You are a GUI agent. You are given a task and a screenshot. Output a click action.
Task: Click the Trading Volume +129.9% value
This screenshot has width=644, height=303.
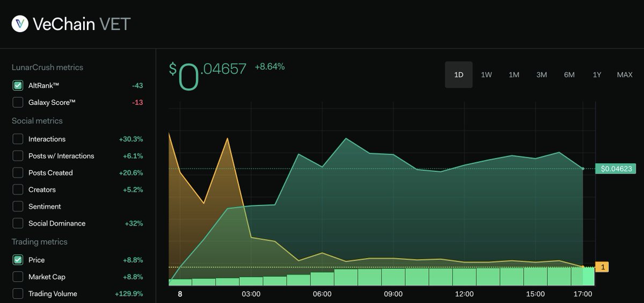tap(129, 294)
